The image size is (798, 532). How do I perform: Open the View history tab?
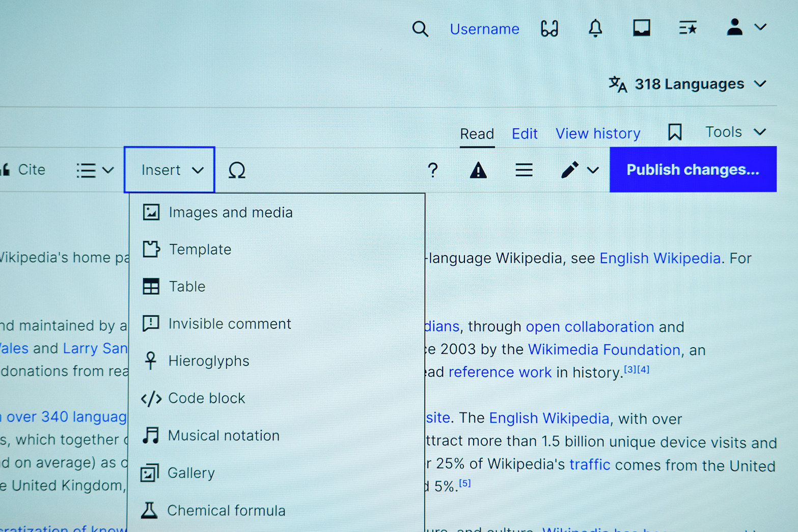coord(598,133)
